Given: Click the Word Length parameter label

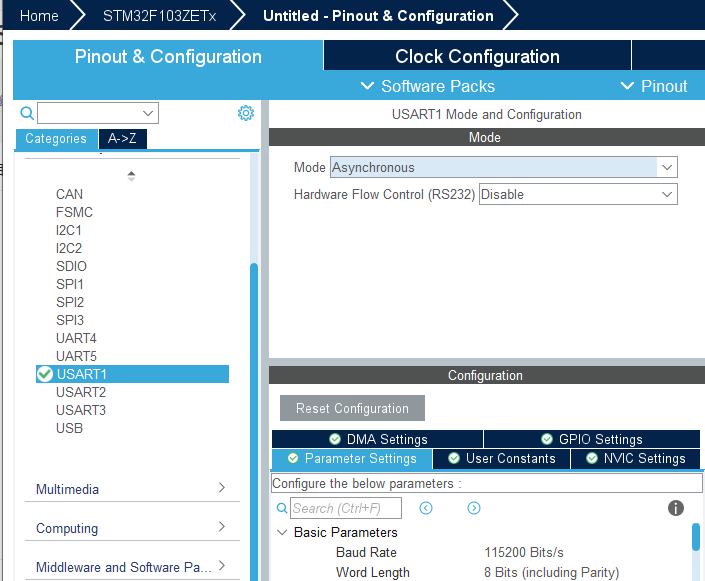Looking at the screenshot, I should pos(373,572).
